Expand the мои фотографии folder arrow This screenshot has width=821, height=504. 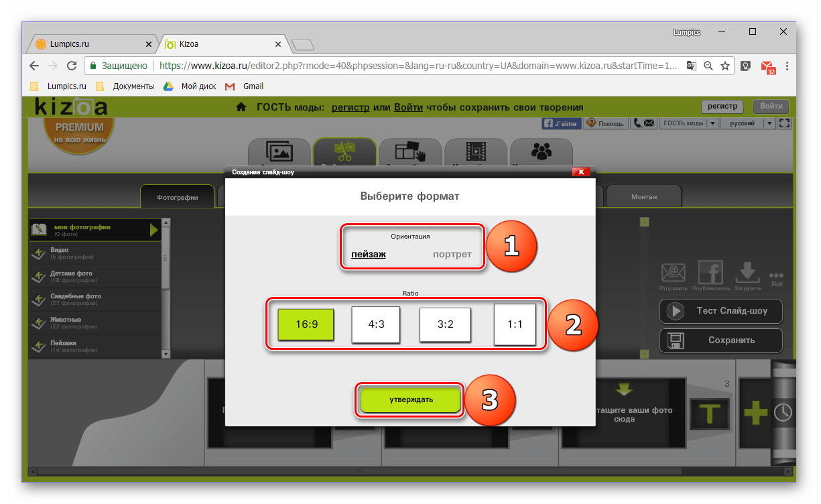tap(154, 230)
